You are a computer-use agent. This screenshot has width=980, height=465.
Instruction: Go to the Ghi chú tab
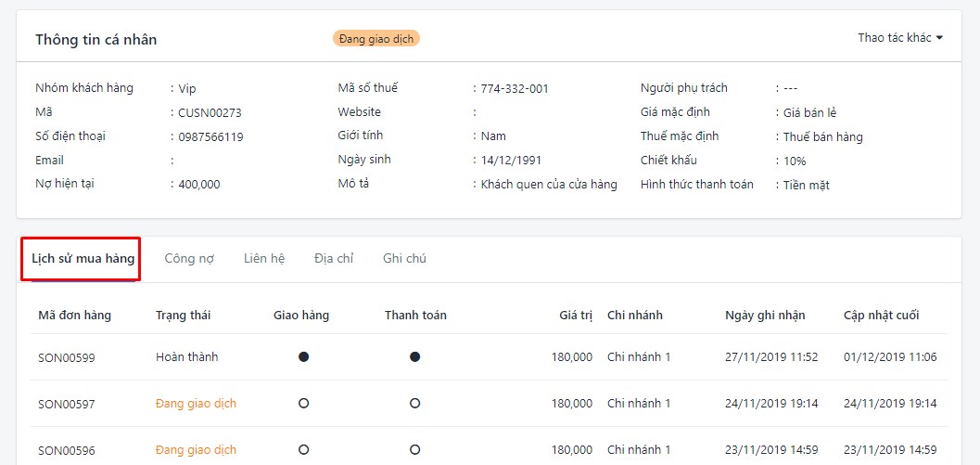coord(404,258)
